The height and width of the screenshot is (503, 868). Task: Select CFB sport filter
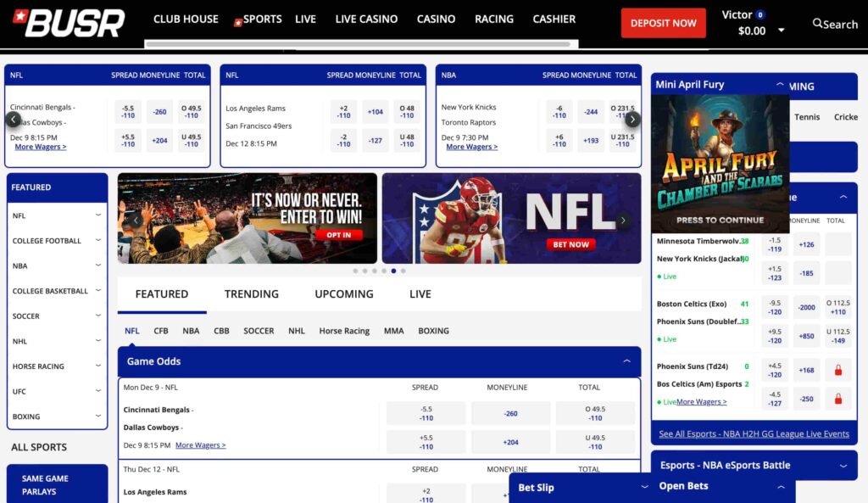coord(161,331)
